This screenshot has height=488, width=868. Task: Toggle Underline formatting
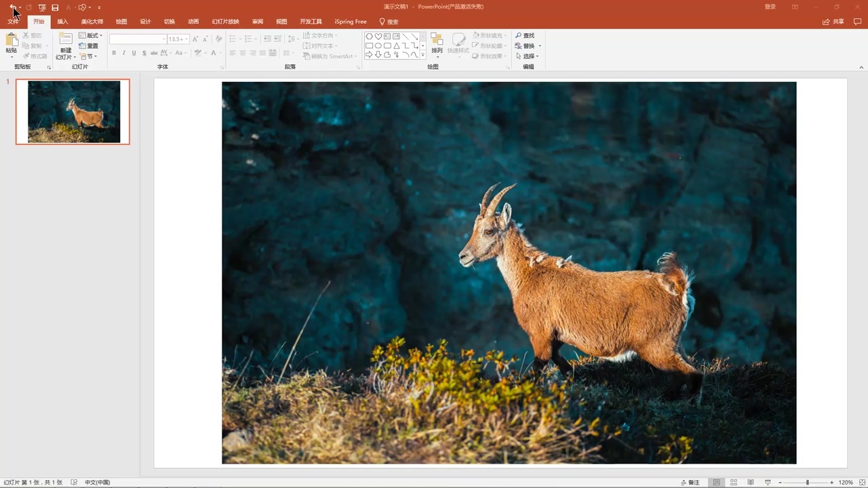coord(134,53)
